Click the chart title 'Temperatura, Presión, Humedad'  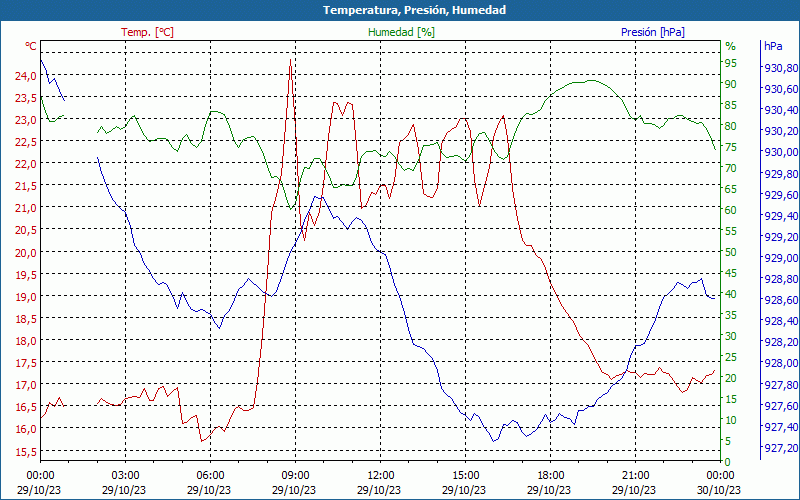pos(414,10)
